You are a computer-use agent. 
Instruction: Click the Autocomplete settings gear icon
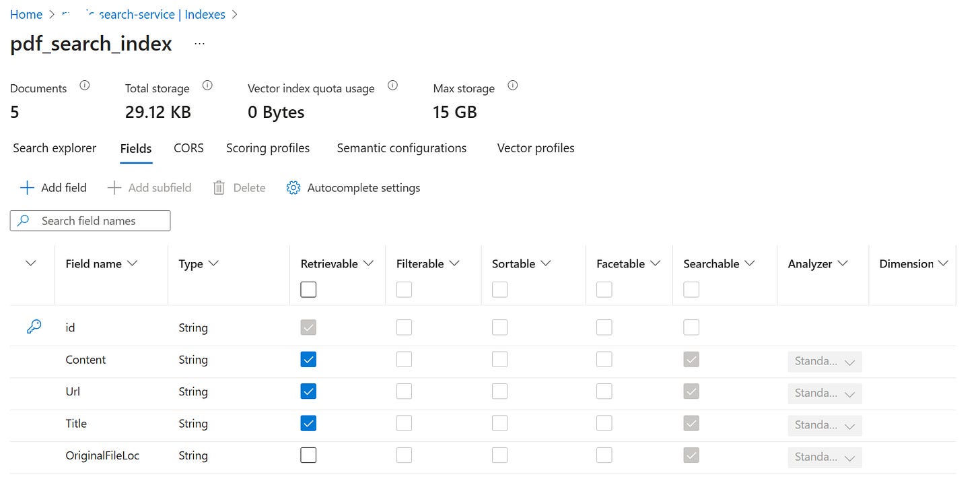tap(293, 188)
